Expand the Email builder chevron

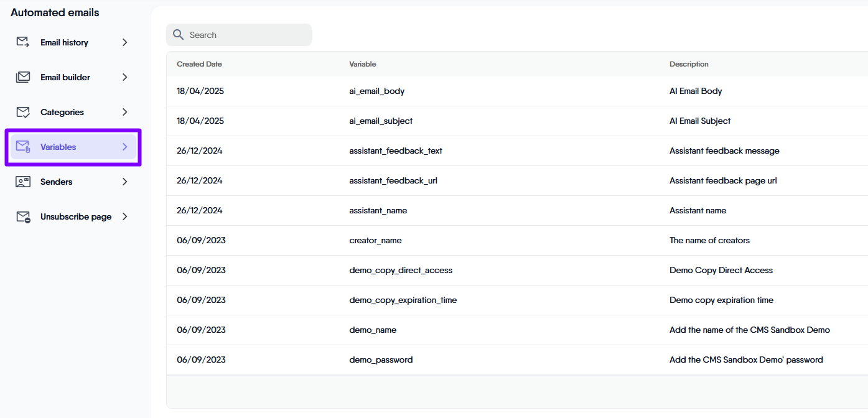(124, 77)
